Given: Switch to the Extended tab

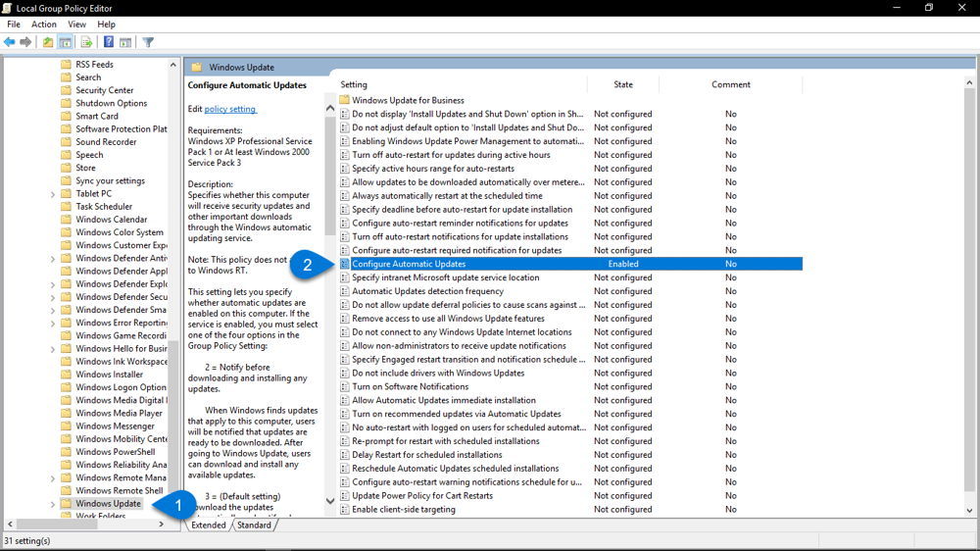Looking at the screenshot, I should tap(209, 525).
